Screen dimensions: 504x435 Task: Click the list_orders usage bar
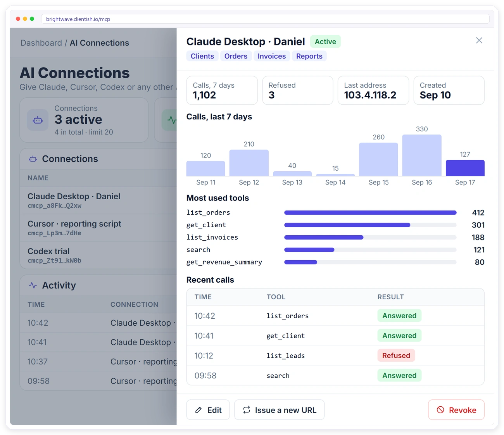370,212
